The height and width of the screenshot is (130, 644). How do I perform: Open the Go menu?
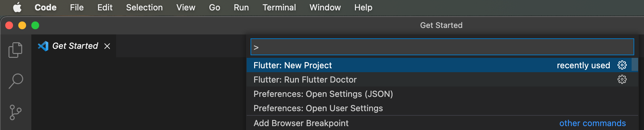tap(214, 7)
